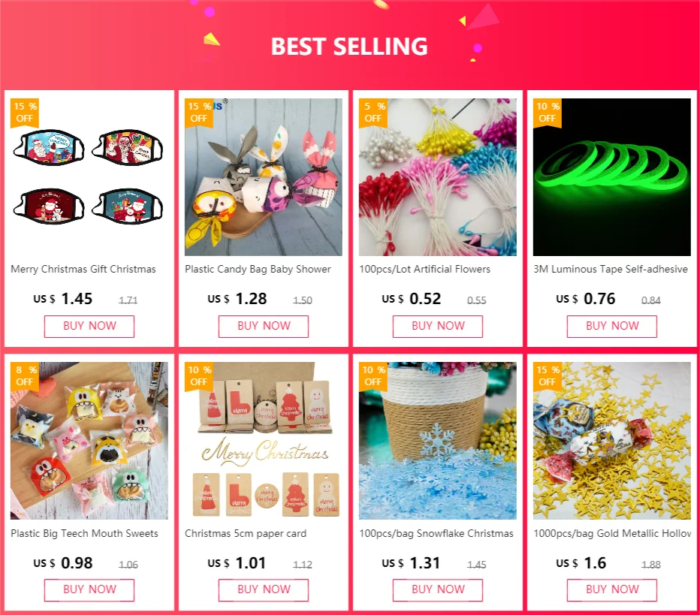
Task: Click the Plastic Candy Bag Baby Shower title
Action: click(x=258, y=269)
